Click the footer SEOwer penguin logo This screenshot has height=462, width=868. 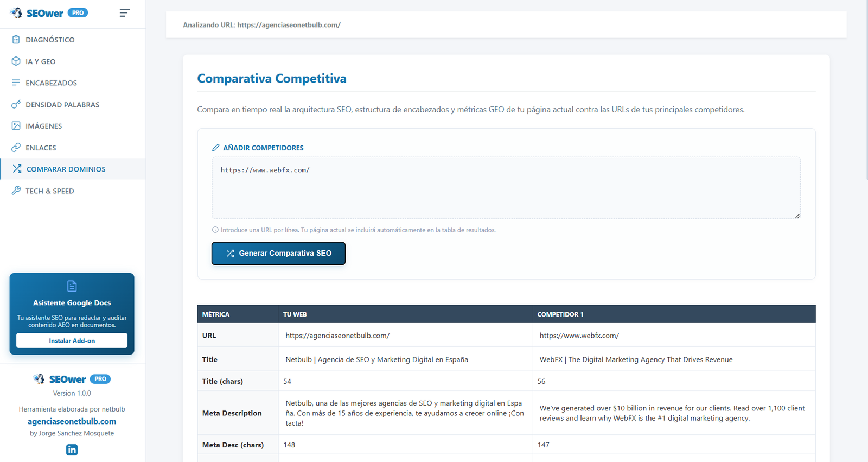pyautogui.click(x=39, y=379)
